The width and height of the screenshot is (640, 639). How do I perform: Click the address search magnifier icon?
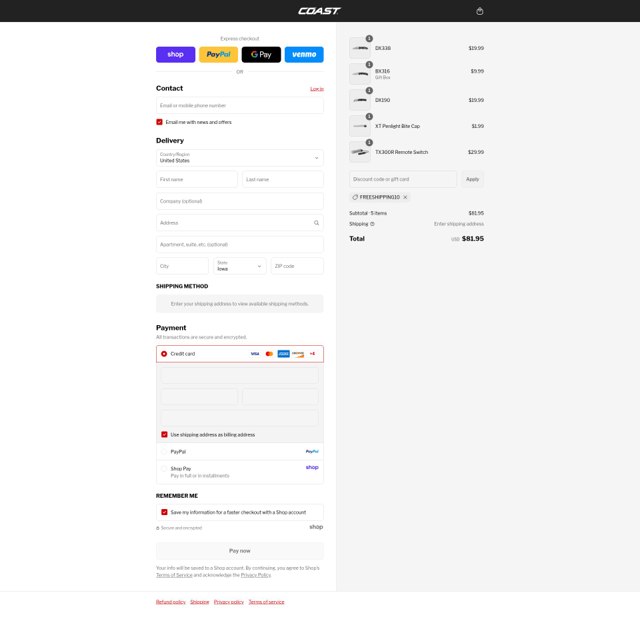(316, 223)
